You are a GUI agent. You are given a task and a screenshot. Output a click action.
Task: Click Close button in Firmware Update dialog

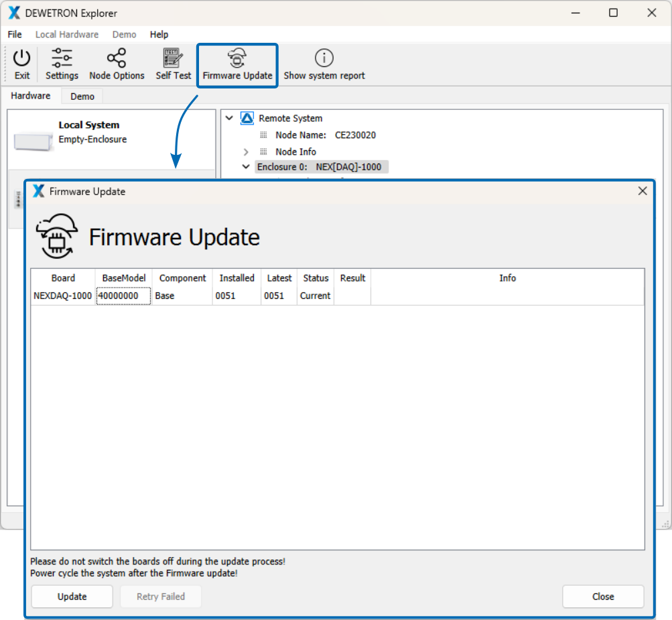[603, 597]
